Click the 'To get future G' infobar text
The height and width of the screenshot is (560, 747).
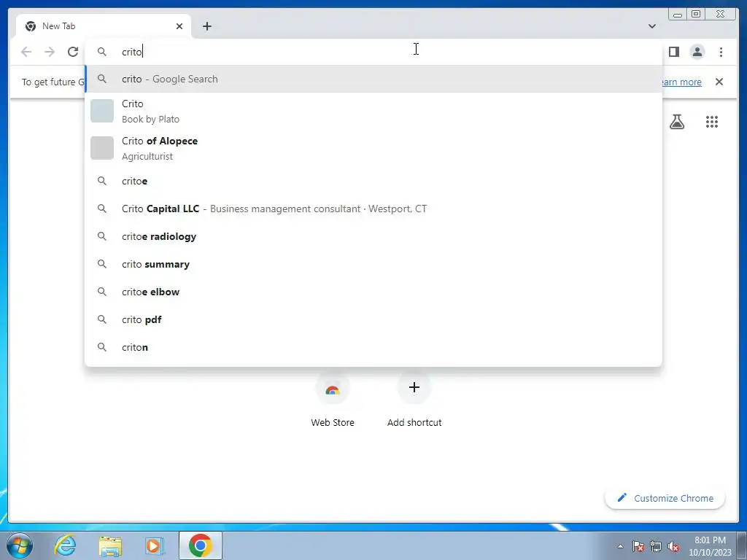[x=53, y=82]
